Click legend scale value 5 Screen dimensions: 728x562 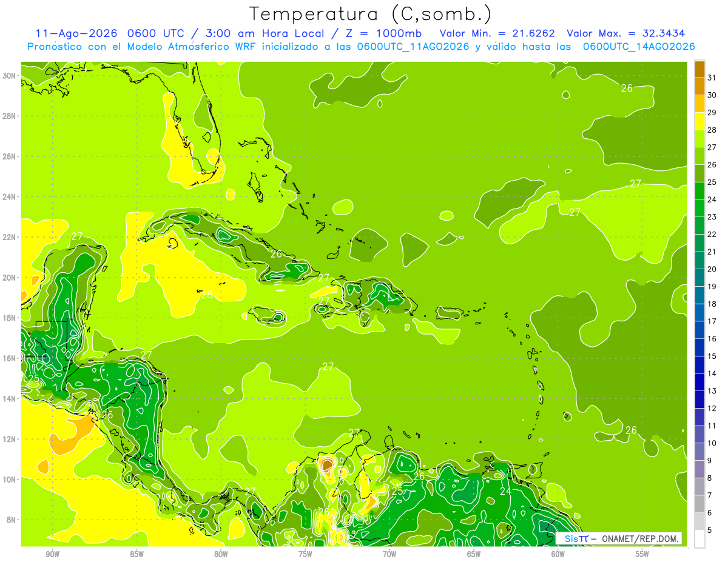coord(710,530)
